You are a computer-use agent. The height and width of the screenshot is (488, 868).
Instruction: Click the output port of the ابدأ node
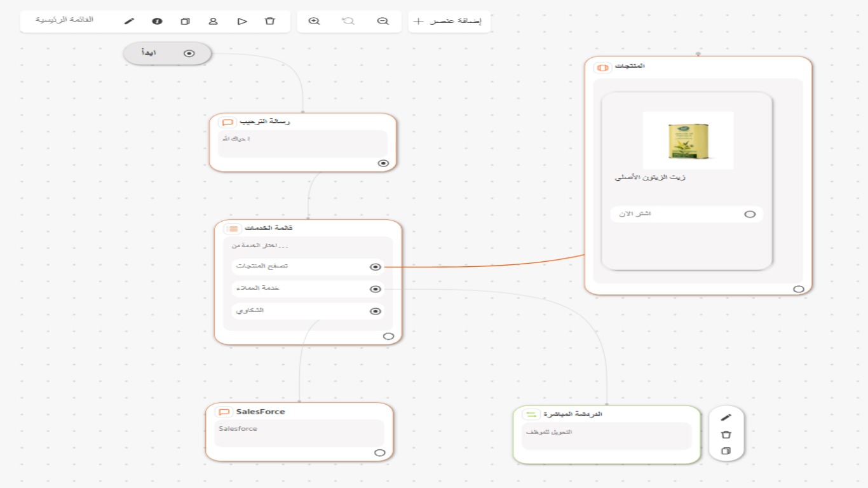(x=189, y=53)
